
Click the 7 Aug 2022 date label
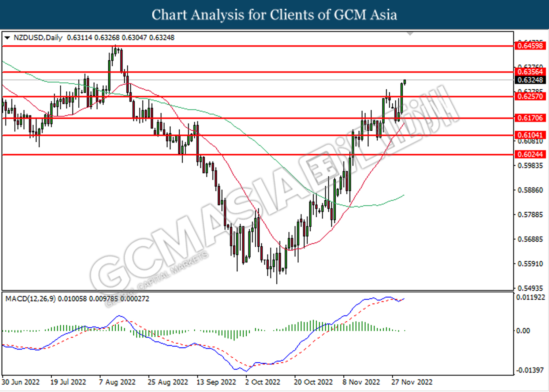(117, 382)
